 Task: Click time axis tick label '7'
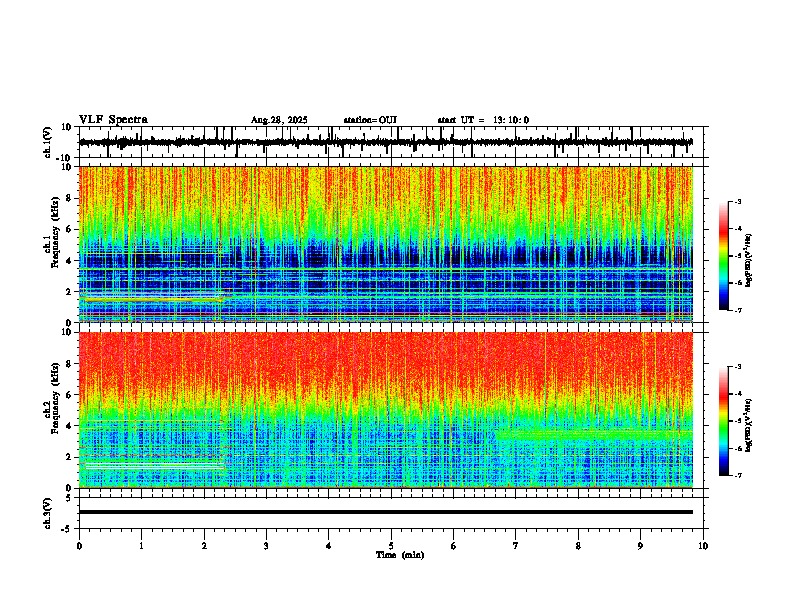point(516,546)
